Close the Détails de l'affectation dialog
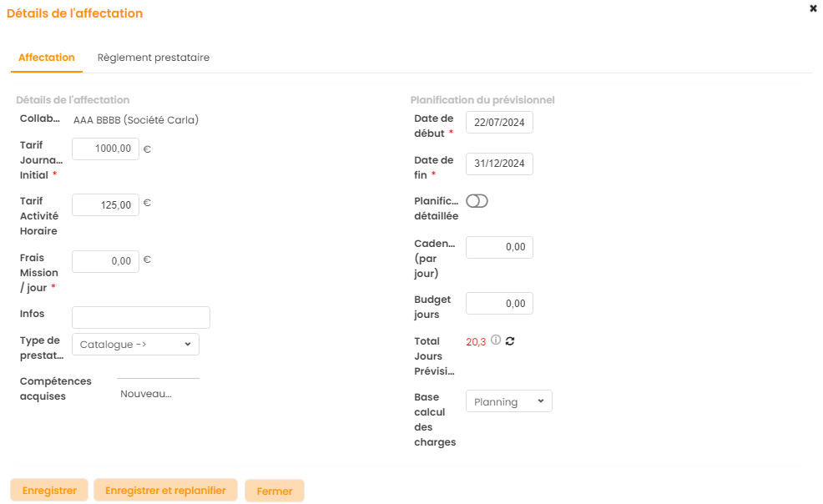 tap(813, 8)
